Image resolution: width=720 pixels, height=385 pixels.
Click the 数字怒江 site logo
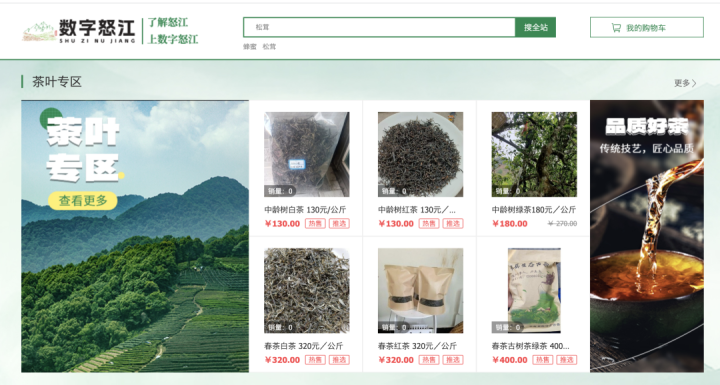79,31
